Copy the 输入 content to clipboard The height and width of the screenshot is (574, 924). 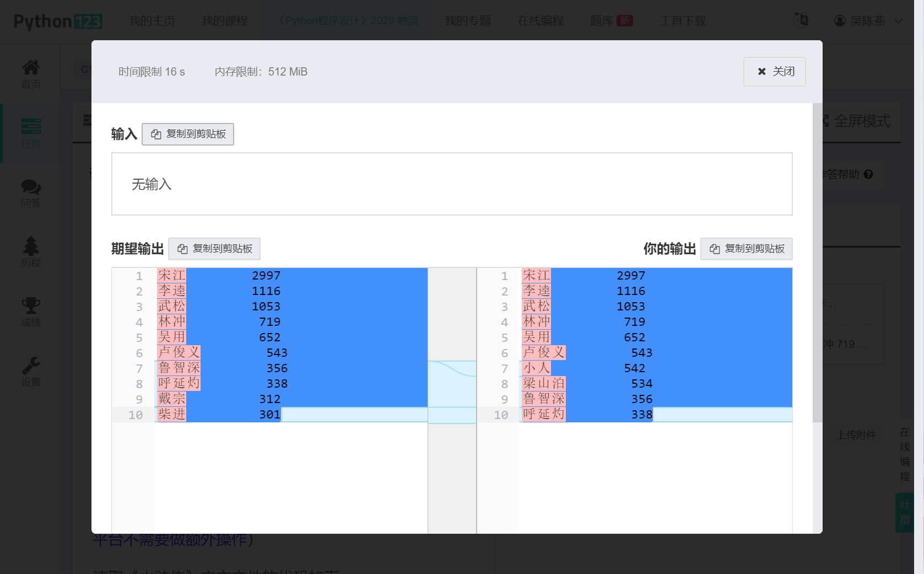188,134
